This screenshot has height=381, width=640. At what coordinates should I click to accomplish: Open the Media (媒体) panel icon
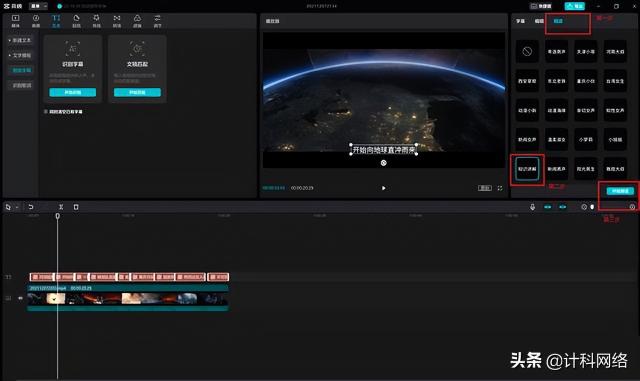coord(16,21)
